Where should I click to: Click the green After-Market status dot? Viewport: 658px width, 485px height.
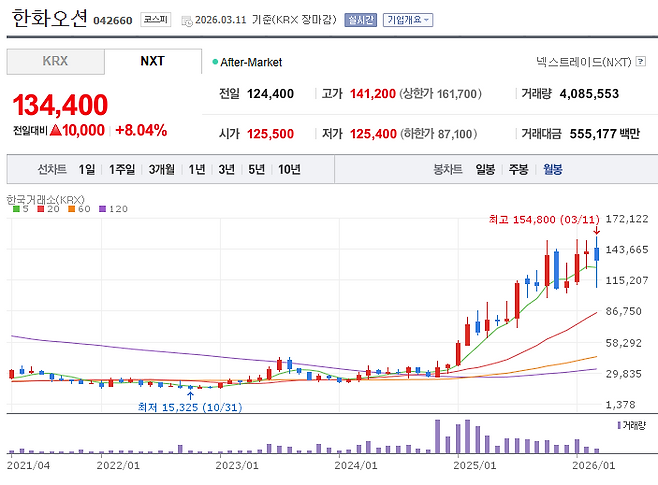(x=215, y=62)
